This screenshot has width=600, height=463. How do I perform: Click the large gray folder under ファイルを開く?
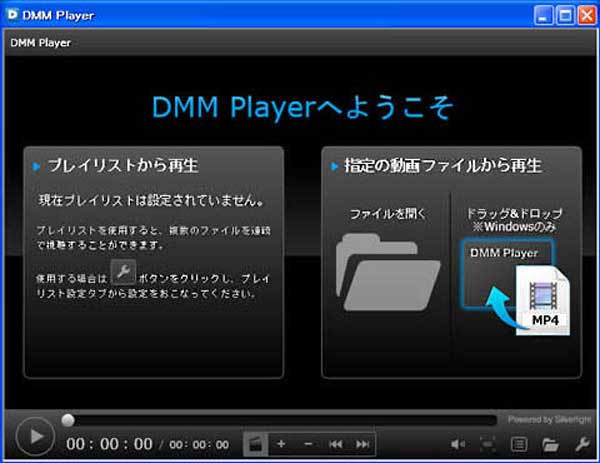388,272
